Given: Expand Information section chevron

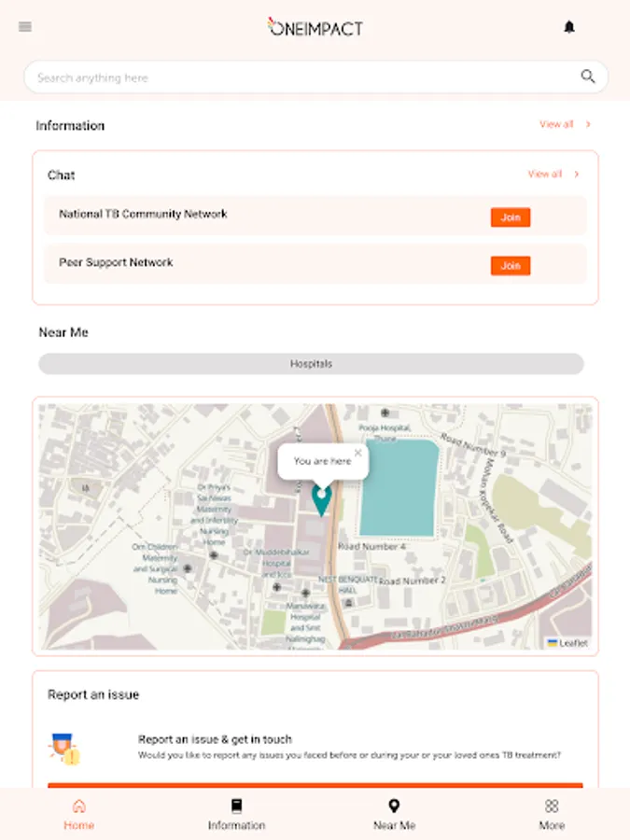Looking at the screenshot, I should [588, 124].
